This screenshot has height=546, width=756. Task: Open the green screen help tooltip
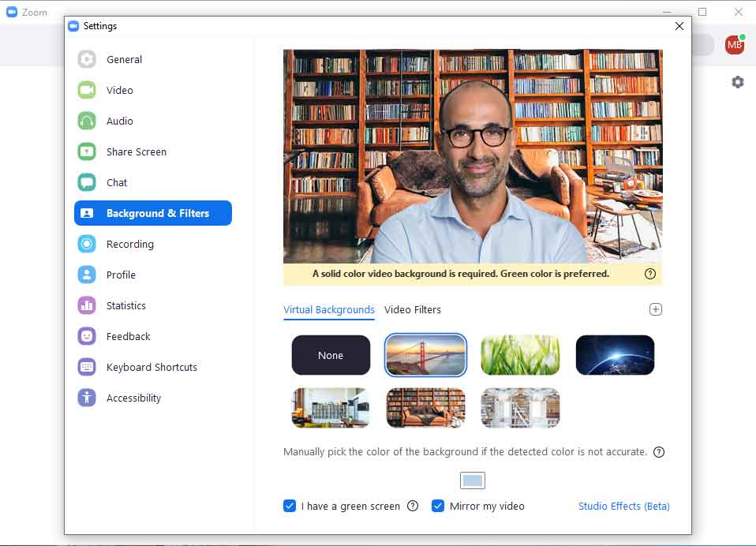[x=413, y=506]
